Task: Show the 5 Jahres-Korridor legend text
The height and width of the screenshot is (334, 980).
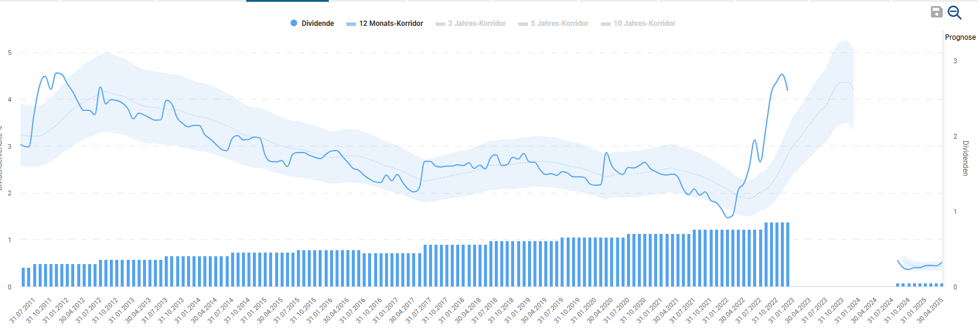Action: 559,24
